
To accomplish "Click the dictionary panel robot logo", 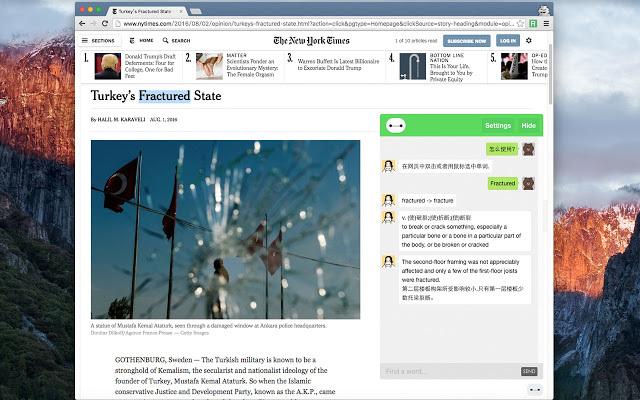I will point(396,126).
